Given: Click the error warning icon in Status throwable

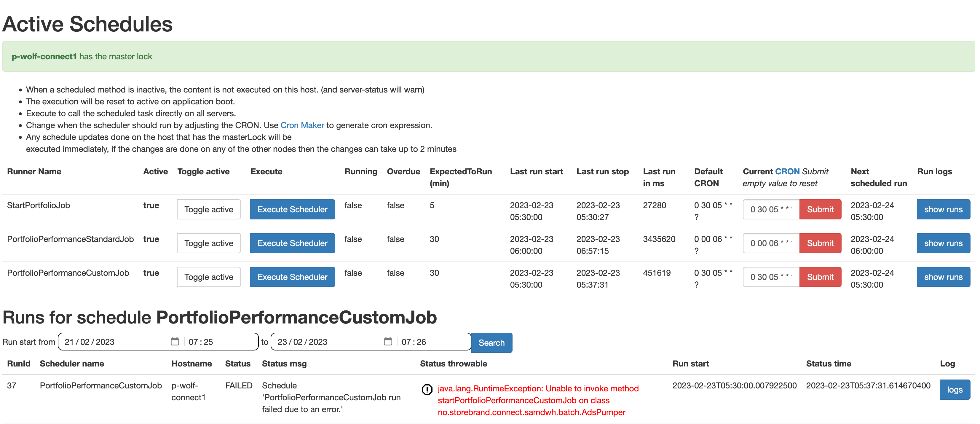Looking at the screenshot, I should click(427, 389).
